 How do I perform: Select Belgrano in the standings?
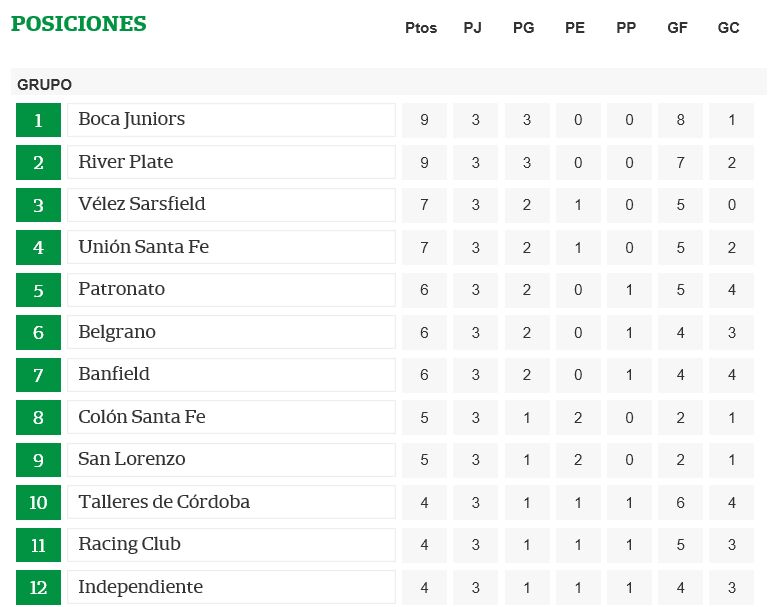pyautogui.click(x=117, y=332)
